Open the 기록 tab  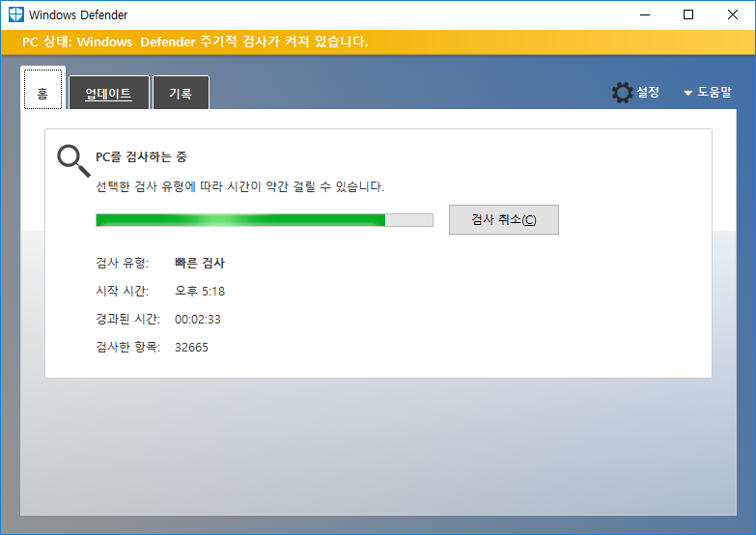pyautogui.click(x=181, y=93)
